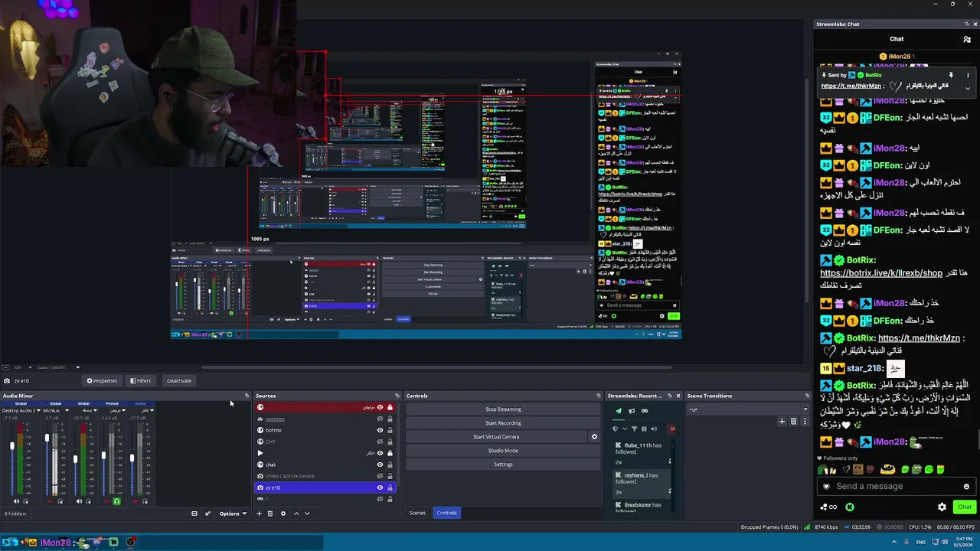Unmute the Mic/Aux channel

point(51,501)
